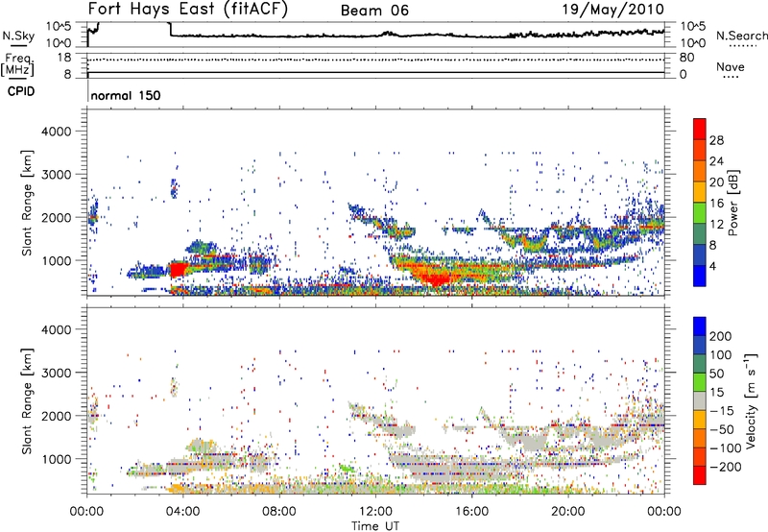Screen dimensions: 768x532
Task: Click the "20:00" time tick label
Action: pos(567,512)
